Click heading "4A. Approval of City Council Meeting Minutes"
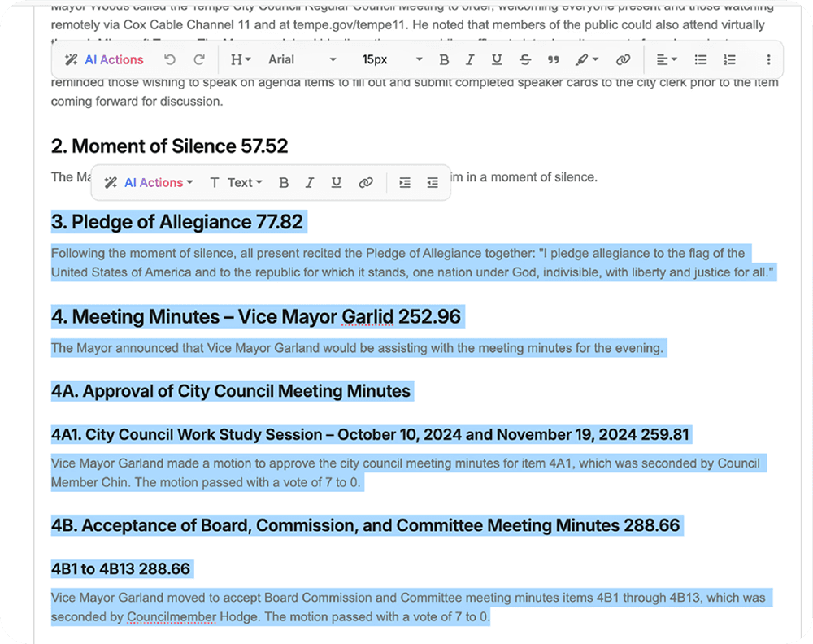 click(231, 391)
